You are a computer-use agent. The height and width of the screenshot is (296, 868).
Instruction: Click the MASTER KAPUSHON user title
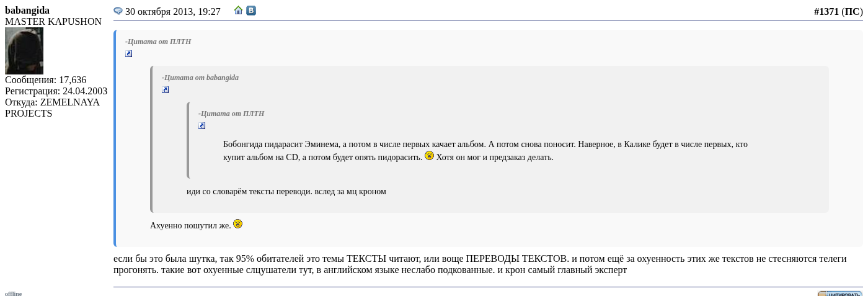pyautogui.click(x=53, y=22)
